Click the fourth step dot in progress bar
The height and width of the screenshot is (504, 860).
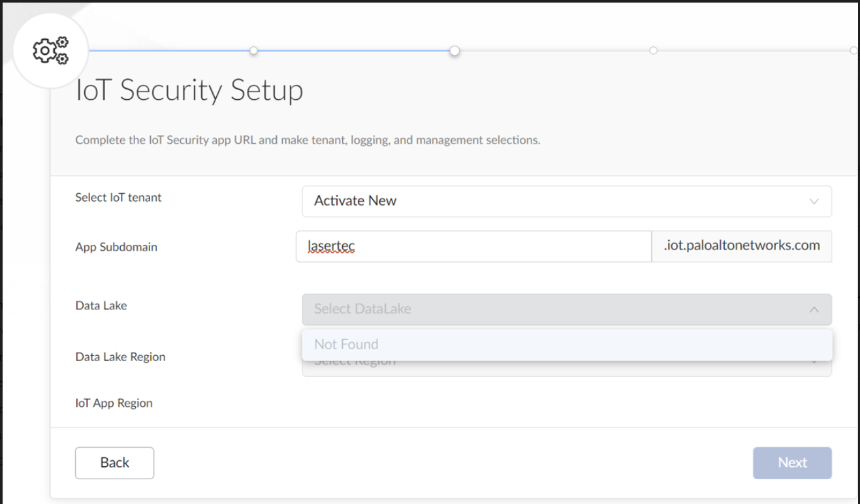pos(653,50)
